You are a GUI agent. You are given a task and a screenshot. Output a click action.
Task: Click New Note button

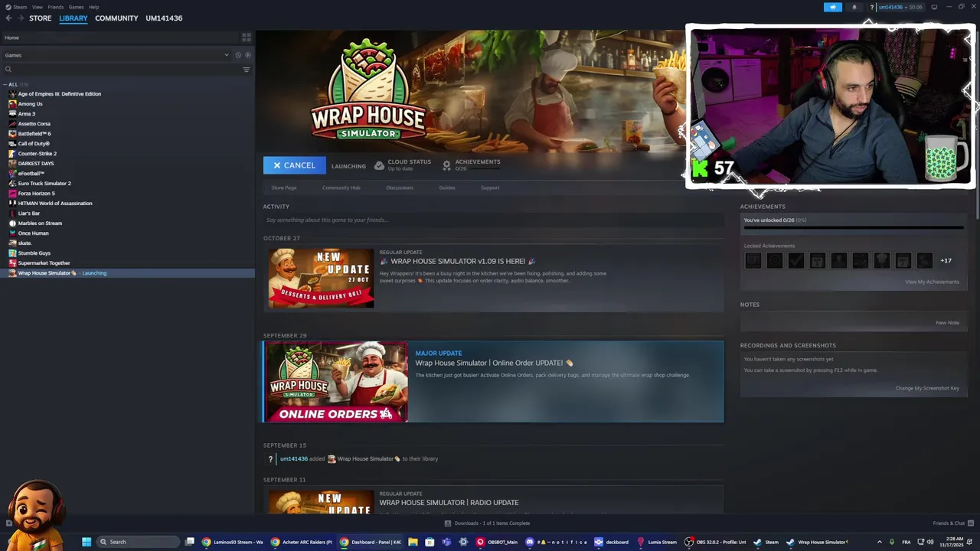[x=947, y=323]
